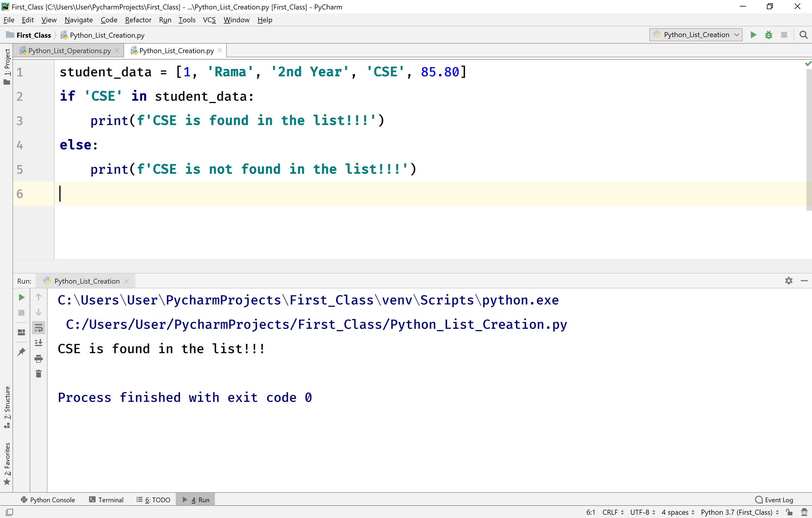Viewport: 812px width, 518px height.
Task: Start debugging with the bug icon
Action: (768, 34)
